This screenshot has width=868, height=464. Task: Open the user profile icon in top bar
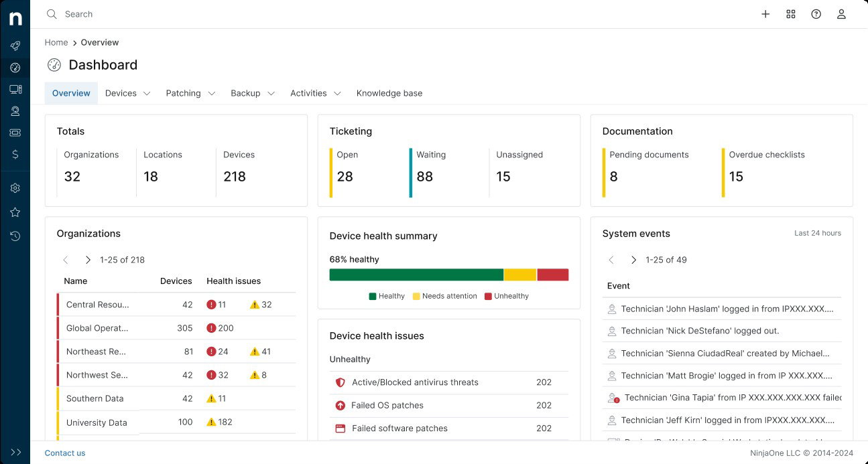[841, 13]
